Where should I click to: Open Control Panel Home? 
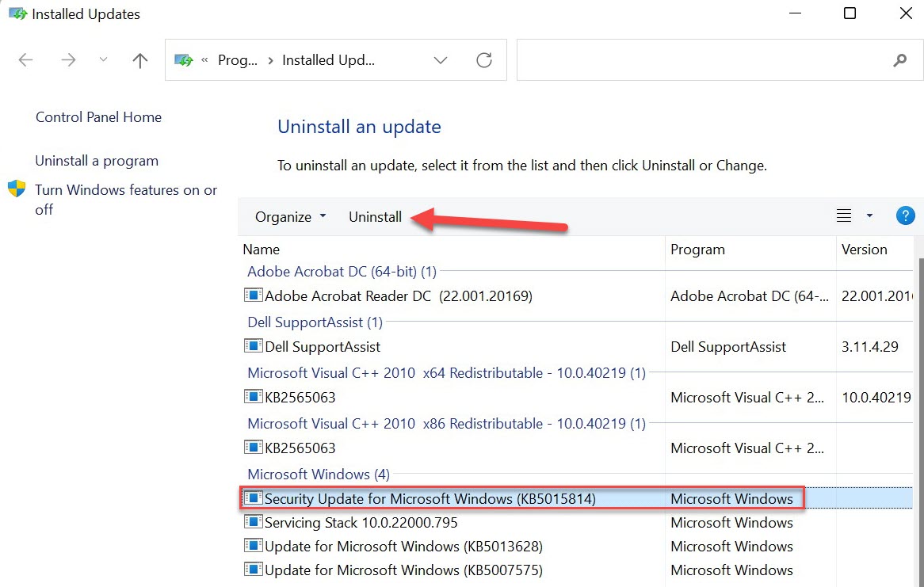coord(98,117)
